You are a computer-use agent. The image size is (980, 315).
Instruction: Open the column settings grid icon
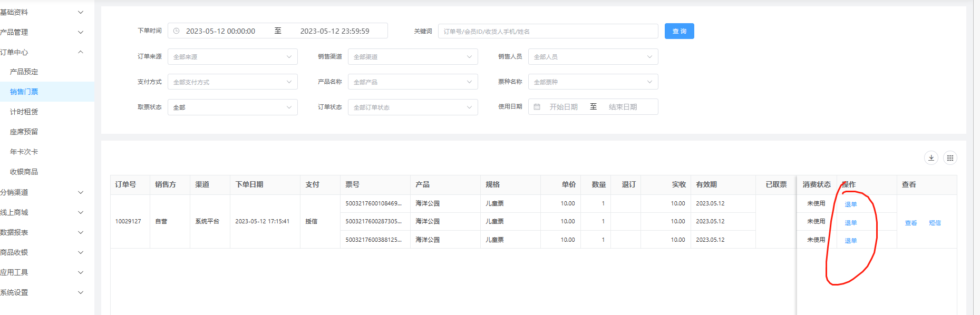pyautogui.click(x=950, y=158)
